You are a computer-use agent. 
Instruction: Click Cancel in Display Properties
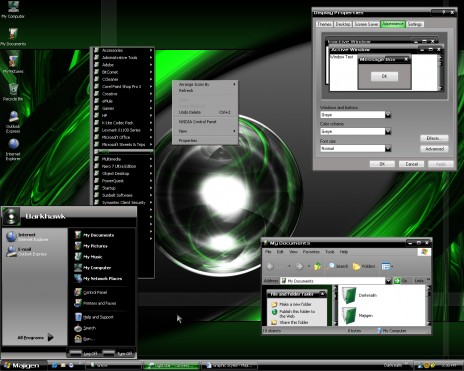412,164
